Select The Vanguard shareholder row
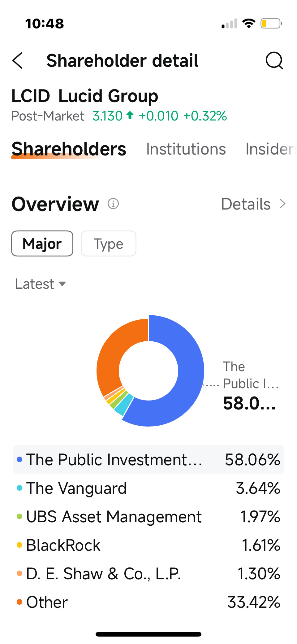The image size is (297, 644). click(x=148, y=488)
